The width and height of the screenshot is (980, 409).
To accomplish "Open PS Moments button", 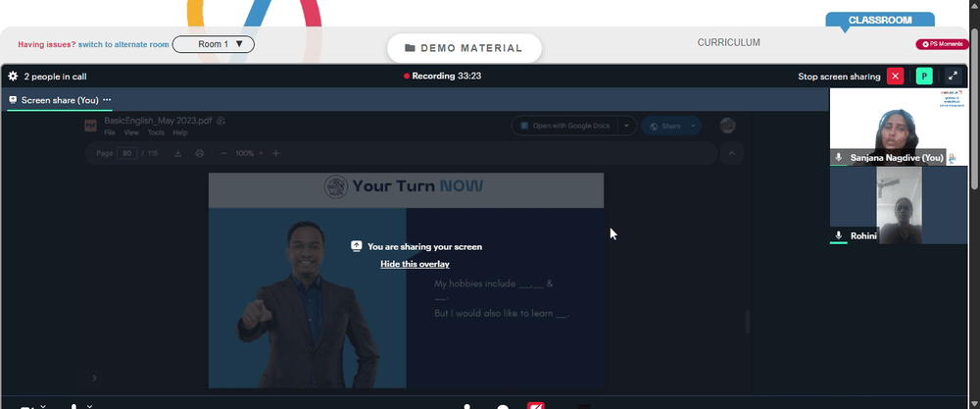I will click(942, 44).
